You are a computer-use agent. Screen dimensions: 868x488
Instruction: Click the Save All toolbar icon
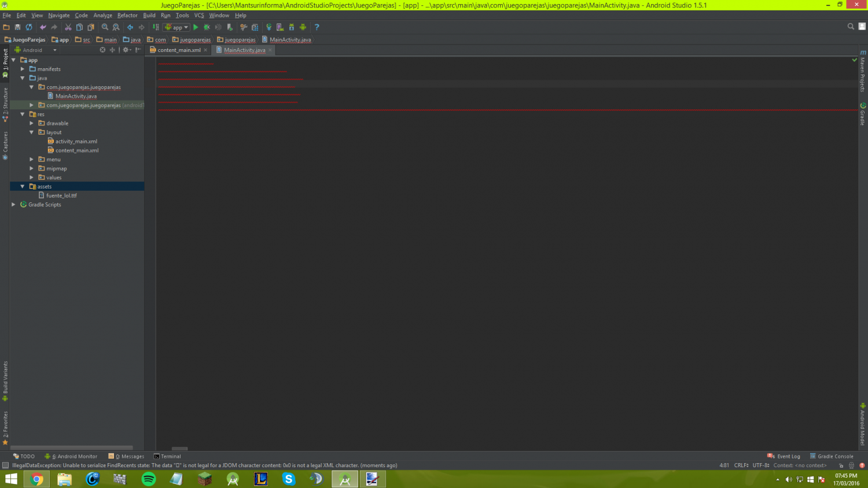[x=17, y=27]
